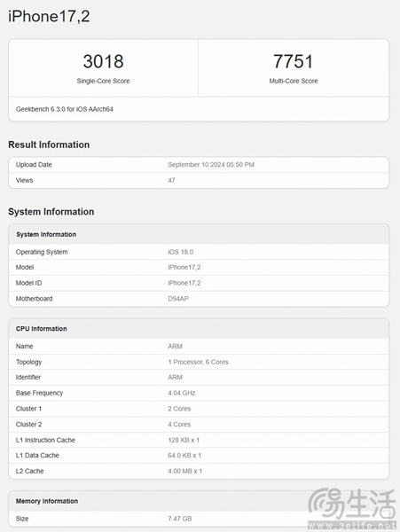Click the Name row label
400x532 pixels.
click(25, 346)
